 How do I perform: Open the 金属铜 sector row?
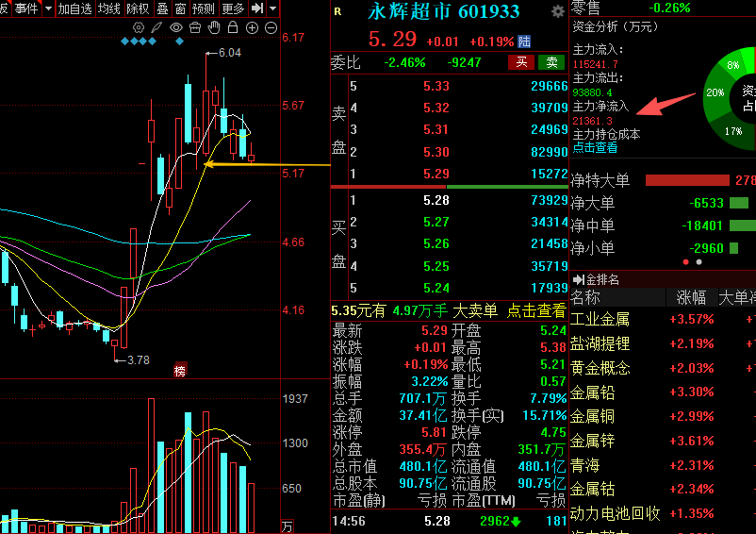click(663, 416)
